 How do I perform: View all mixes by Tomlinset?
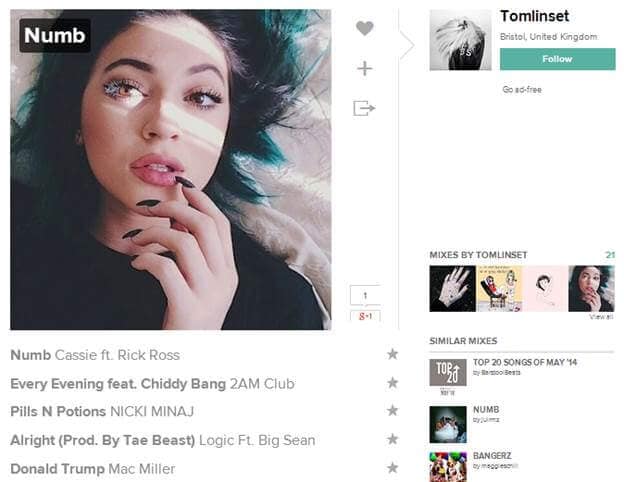pos(601,317)
